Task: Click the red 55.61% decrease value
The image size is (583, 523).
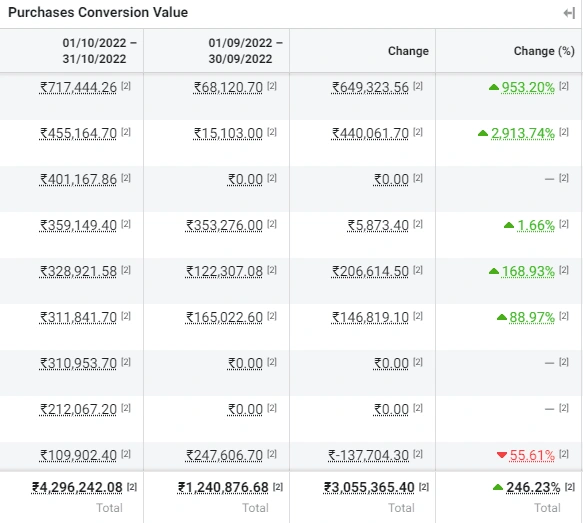Action: (x=532, y=455)
